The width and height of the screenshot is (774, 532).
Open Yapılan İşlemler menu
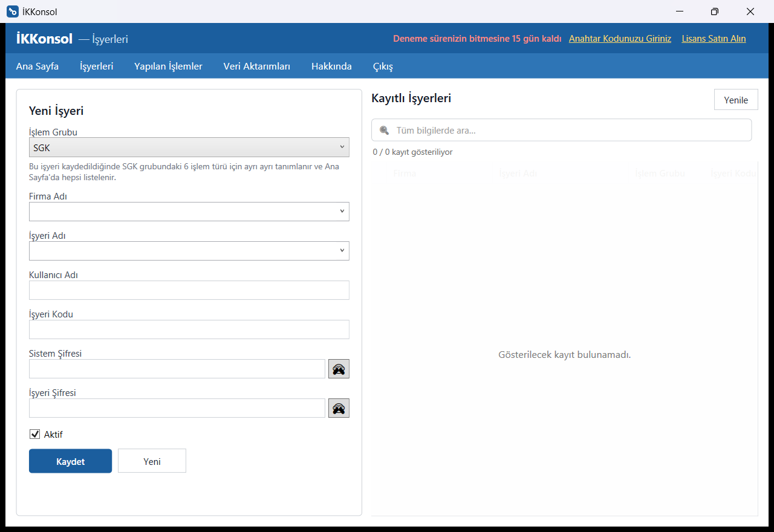point(168,66)
